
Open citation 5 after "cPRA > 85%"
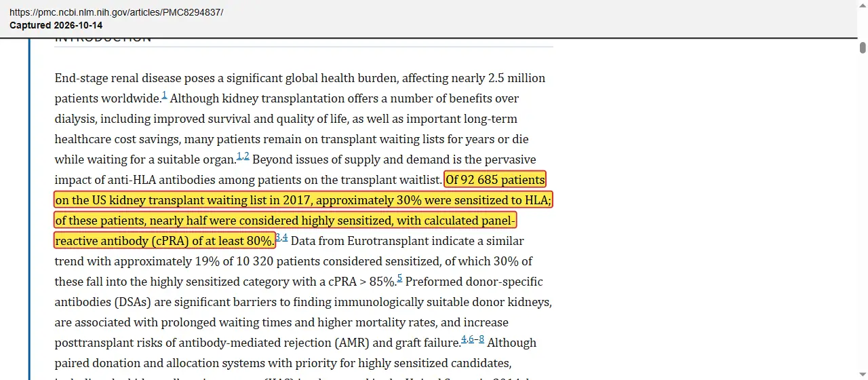tap(400, 278)
